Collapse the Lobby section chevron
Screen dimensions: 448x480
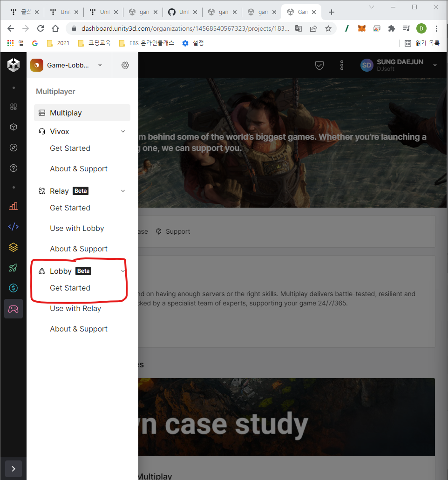123,271
